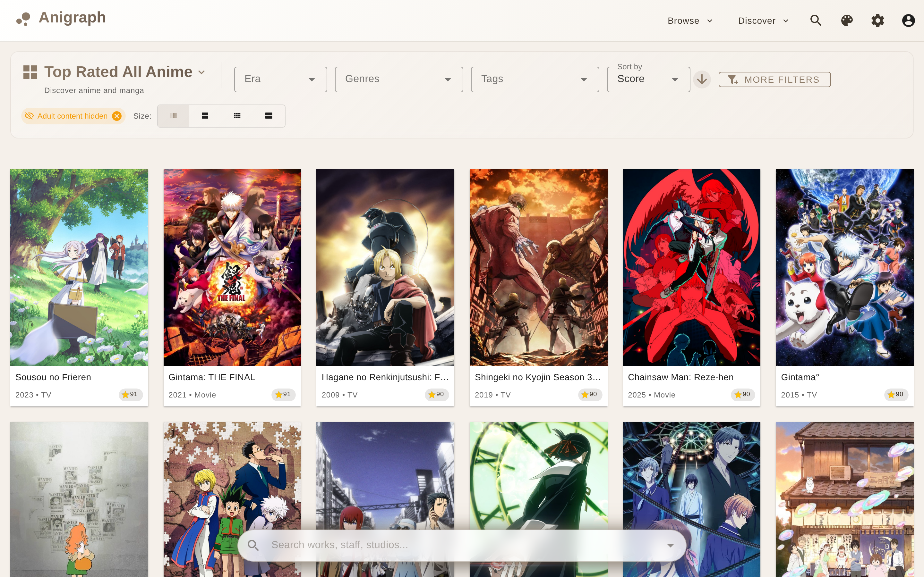Select the medium three-column grid size

click(237, 116)
